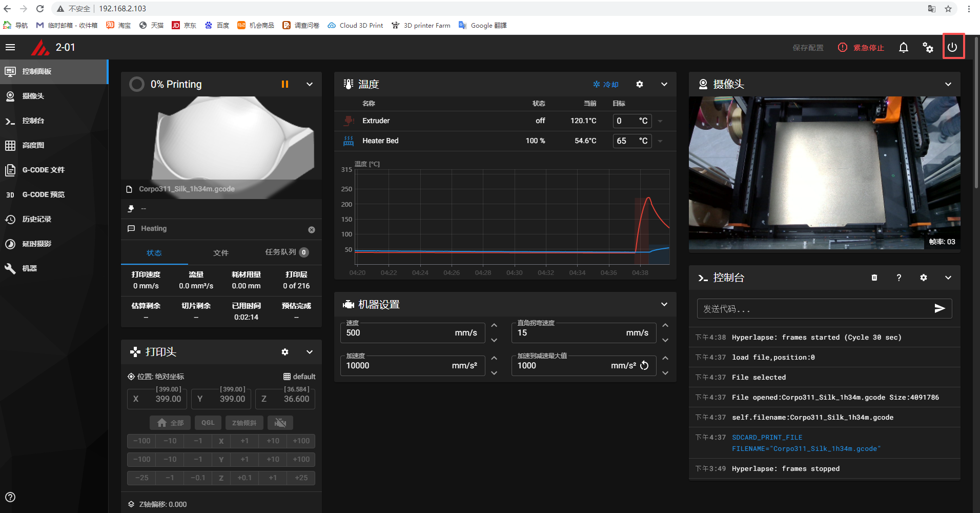Click the Extruder target temperature field

point(625,121)
